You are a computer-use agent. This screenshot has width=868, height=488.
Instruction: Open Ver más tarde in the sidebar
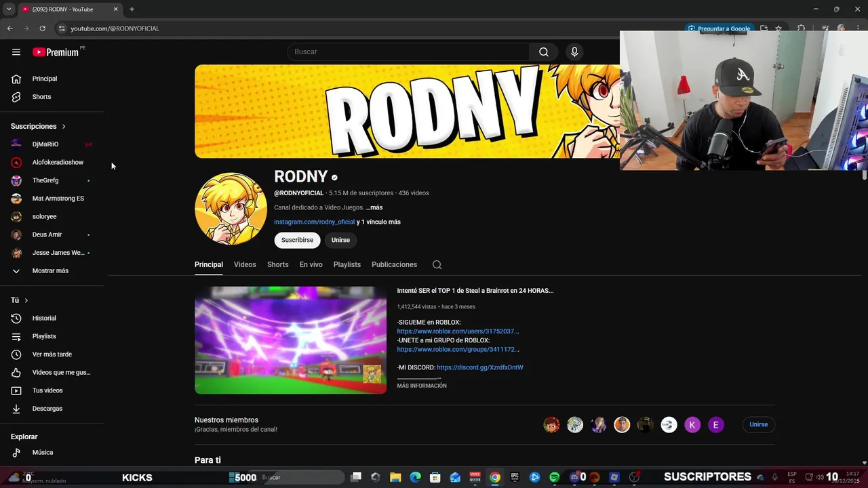(x=53, y=354)
